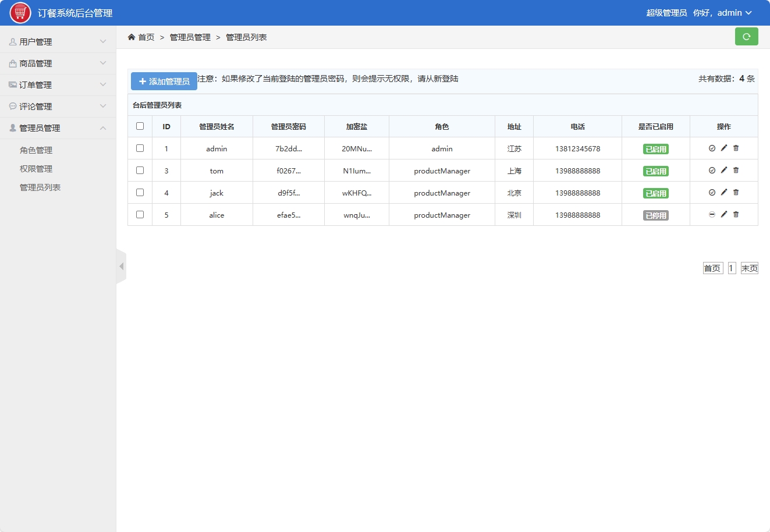This screenshot has height=532, width=770.
Task: Enable alice using the minus-circle icon
Action: (x=712, y=214)
